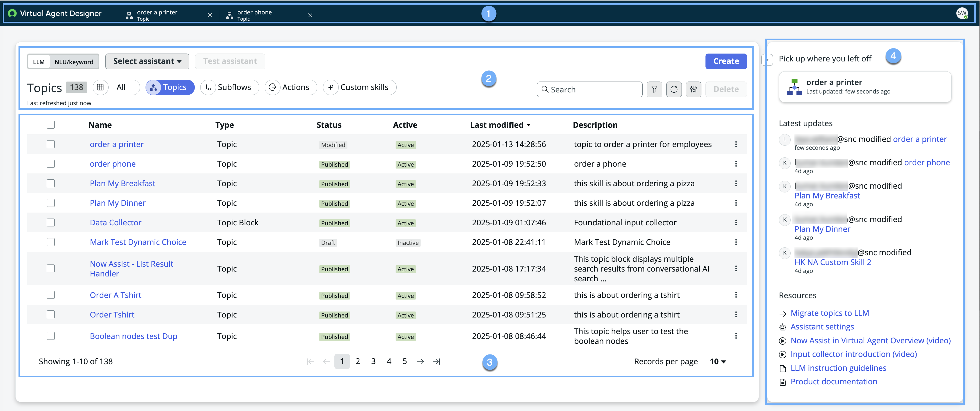
Task: Check the Plan My Breakfast row checkbox
Action: tap(51, 184)
